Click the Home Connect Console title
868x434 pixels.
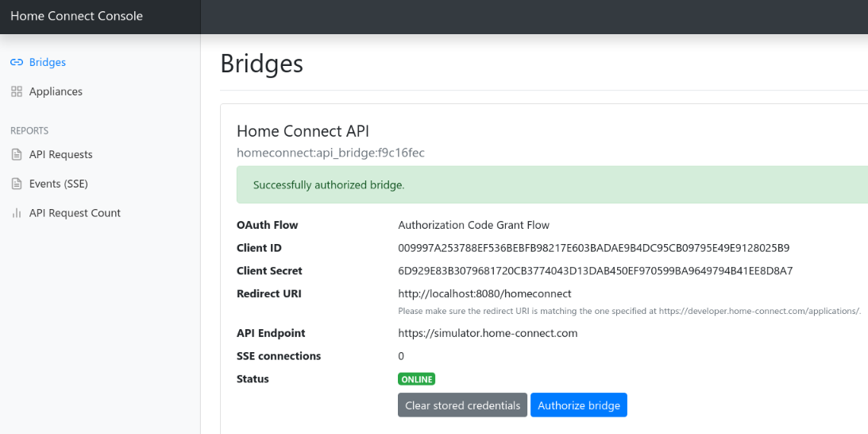(x=76, y=16)
